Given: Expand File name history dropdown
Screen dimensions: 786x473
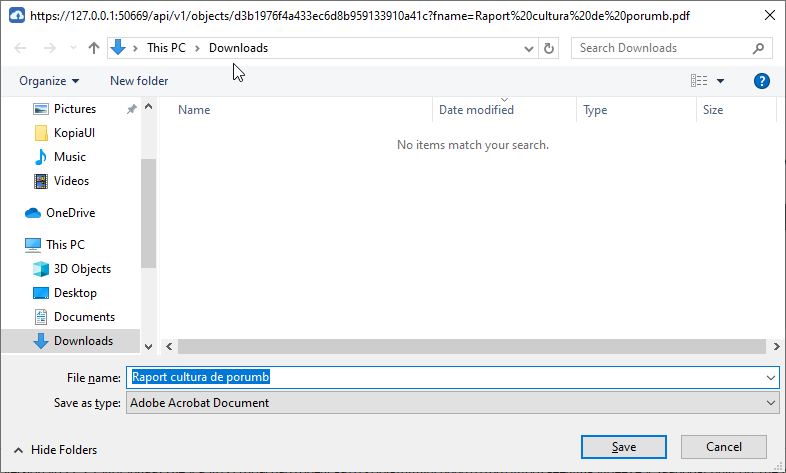Looking at the screenshot, I should point(770,377).
